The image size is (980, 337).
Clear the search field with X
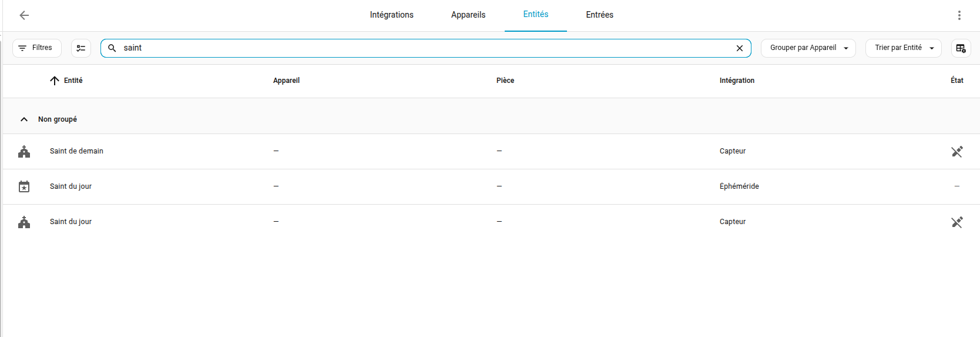[740, 48]
